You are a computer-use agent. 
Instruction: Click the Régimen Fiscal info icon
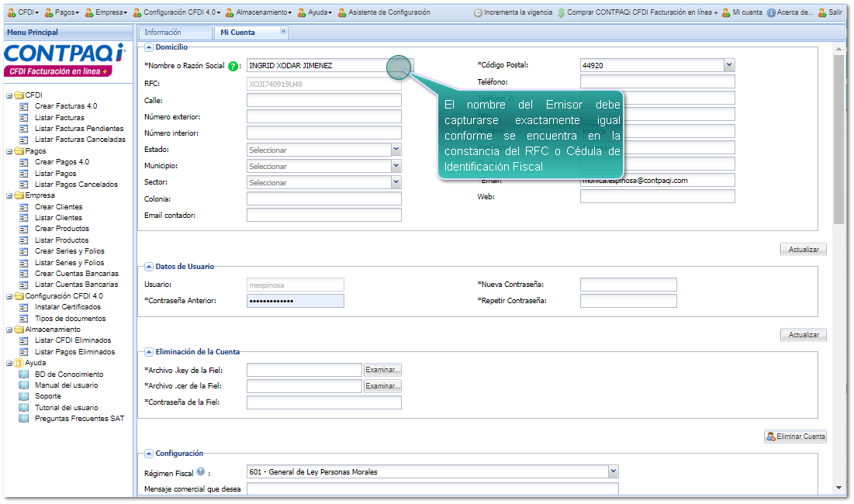tap(200, 471)
